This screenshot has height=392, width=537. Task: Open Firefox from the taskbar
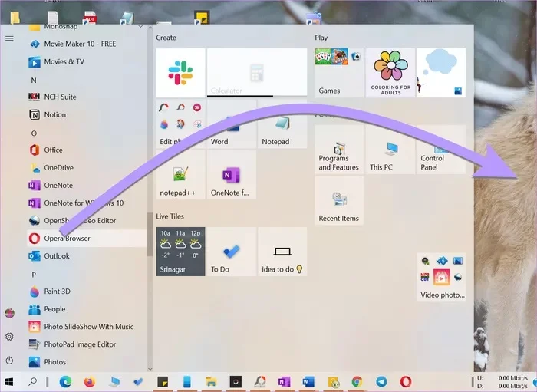[90, 381]
